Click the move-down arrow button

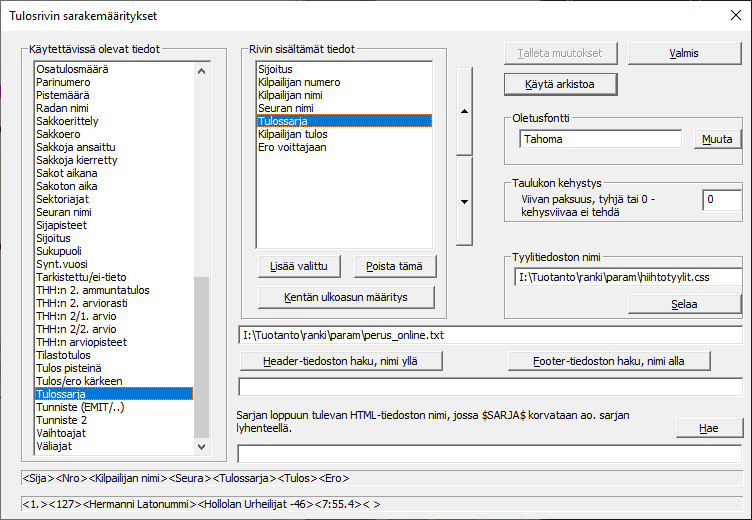pos(464,201)
